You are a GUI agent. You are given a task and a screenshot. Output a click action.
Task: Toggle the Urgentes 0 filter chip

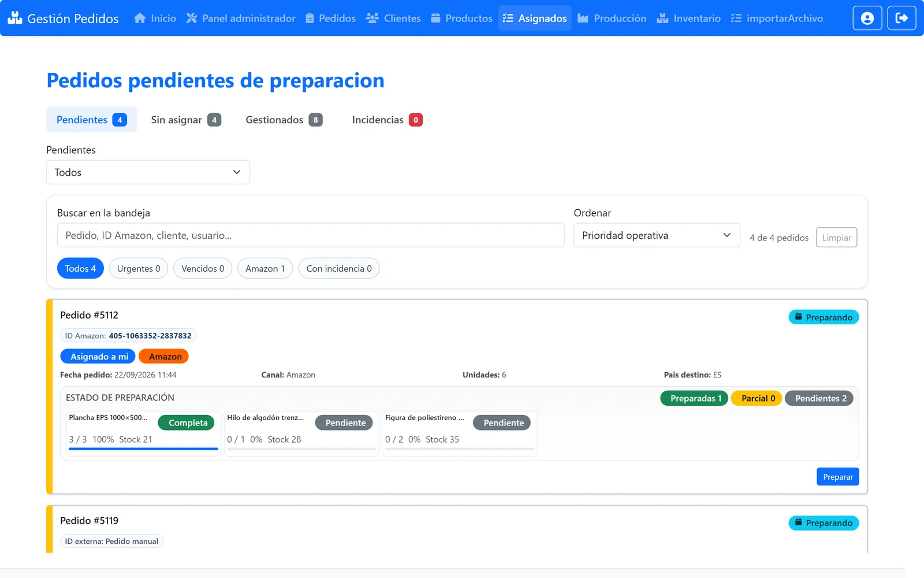coord(139,268)
